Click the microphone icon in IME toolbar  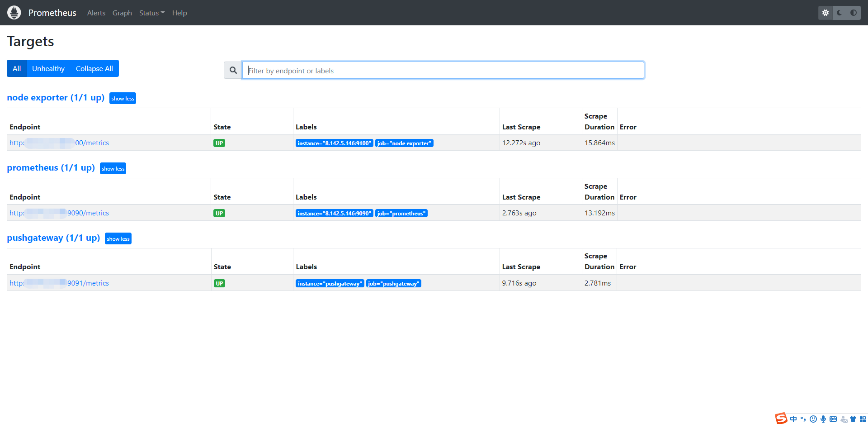click(823, 419)
